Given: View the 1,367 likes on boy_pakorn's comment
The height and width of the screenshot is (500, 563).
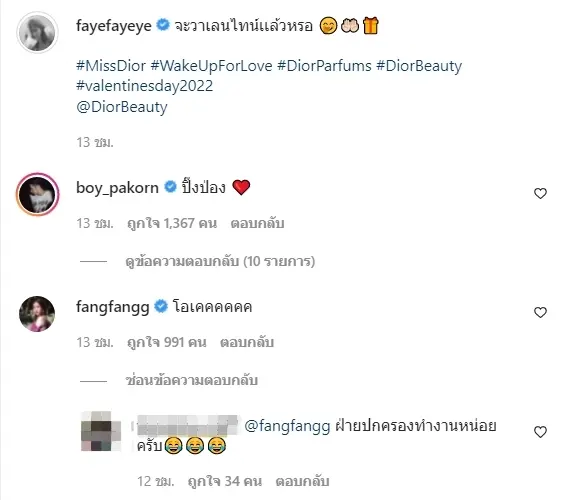Looking at the screenshot, I should (172, 223).
